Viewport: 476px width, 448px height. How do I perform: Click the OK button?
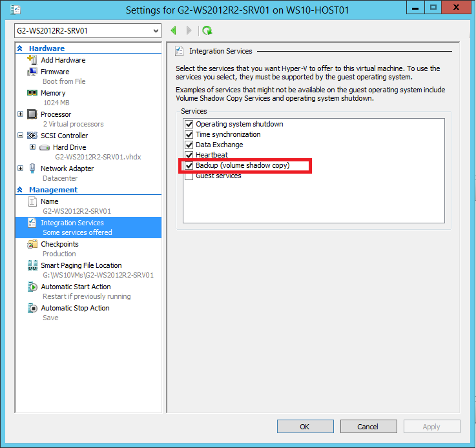(x=305, y=427)
